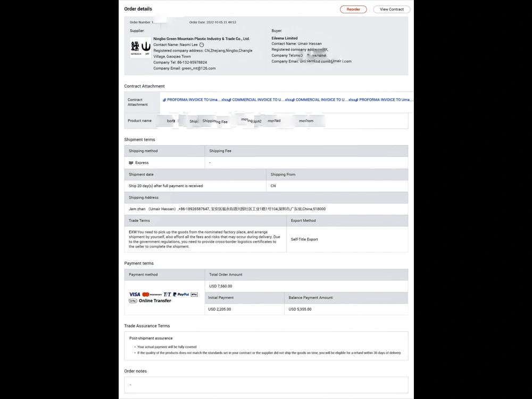Click the PayPal payment logo
Viewport: 532px width, 399px height.
[x=181, y=295]
